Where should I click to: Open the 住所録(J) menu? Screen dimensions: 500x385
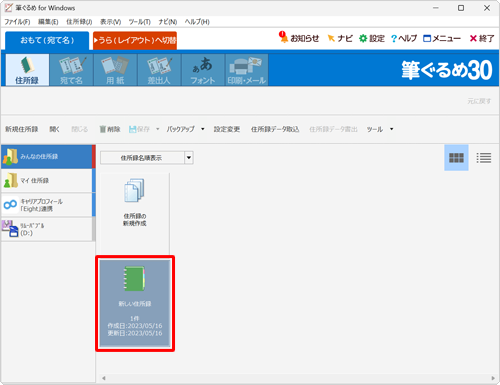pos(79,22)
